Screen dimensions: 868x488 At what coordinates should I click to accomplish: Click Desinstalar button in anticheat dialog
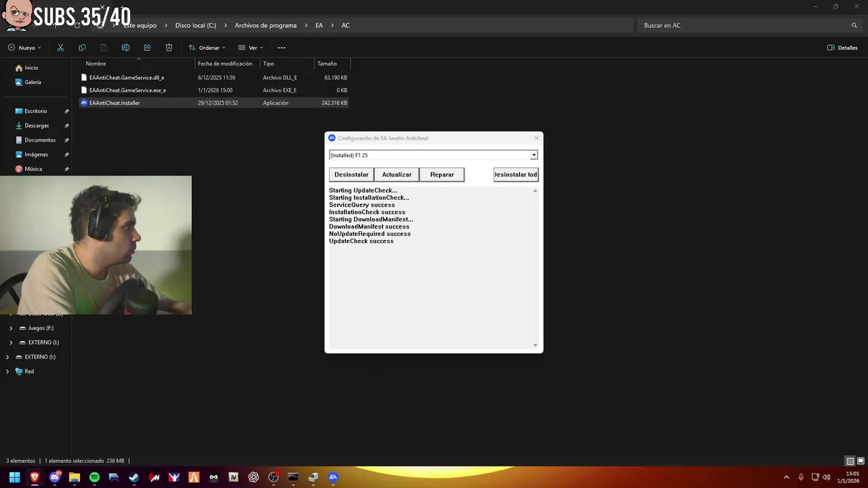351,174
